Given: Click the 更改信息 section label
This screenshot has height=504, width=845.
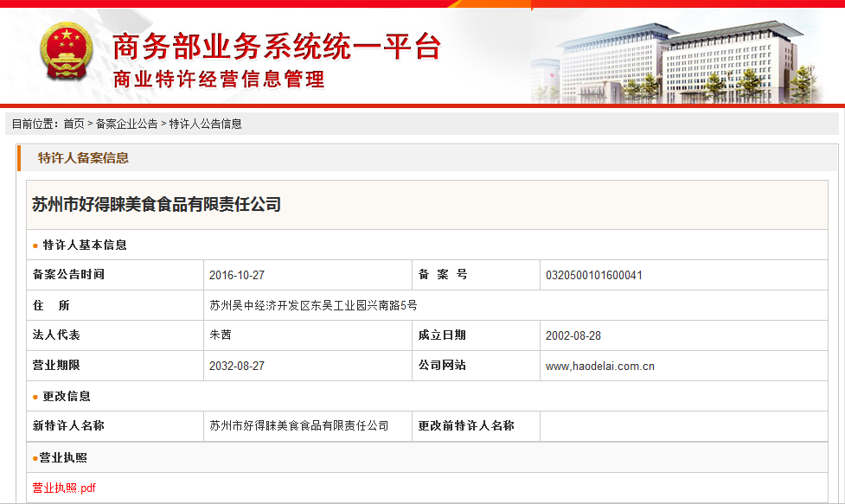Looking at the screenshot, I should (x=67, y=396).
